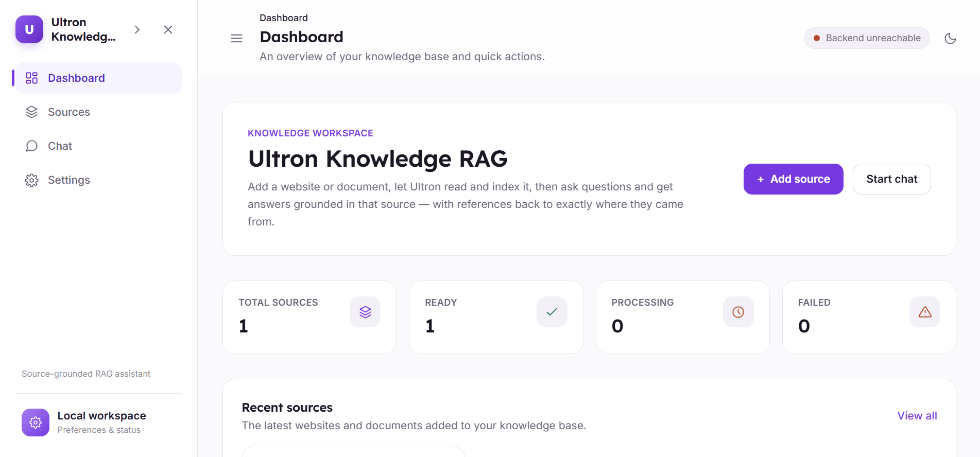
Task: Click the Settings gear icon in sidebar
Action: 32,180
